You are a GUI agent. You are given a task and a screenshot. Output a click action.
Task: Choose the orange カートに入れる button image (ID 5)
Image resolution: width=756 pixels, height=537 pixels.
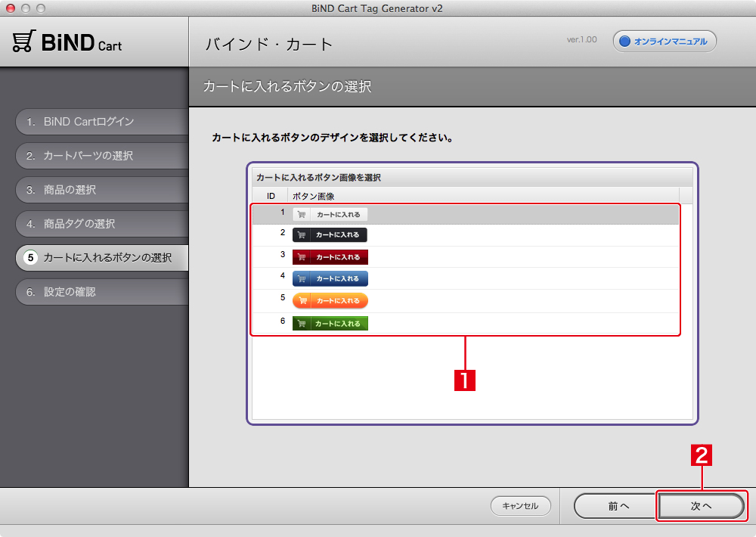(x=330, y=300)
